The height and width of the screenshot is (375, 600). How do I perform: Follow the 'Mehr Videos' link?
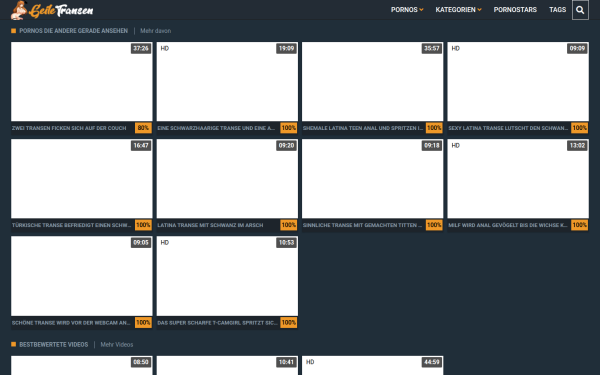117,344
